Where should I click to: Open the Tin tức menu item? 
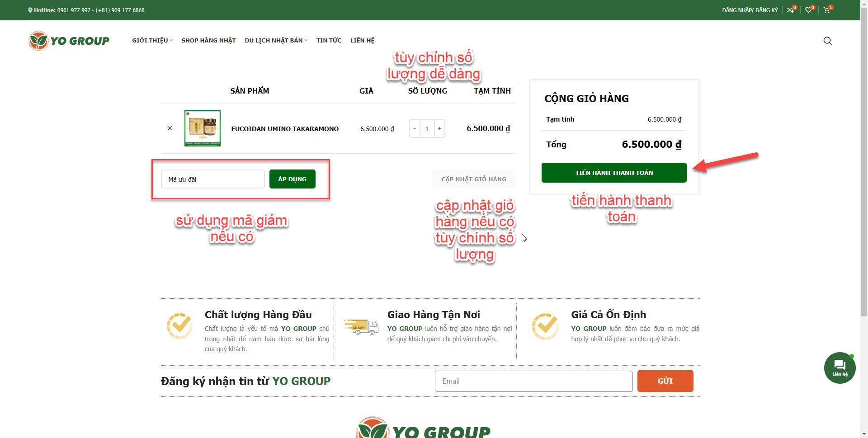(x=329, y=40)
